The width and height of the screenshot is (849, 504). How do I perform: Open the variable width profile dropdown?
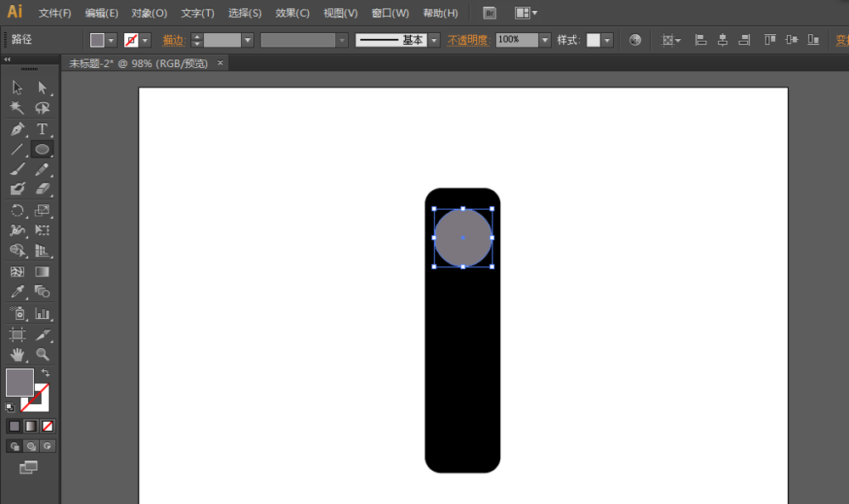click(341, 40)
